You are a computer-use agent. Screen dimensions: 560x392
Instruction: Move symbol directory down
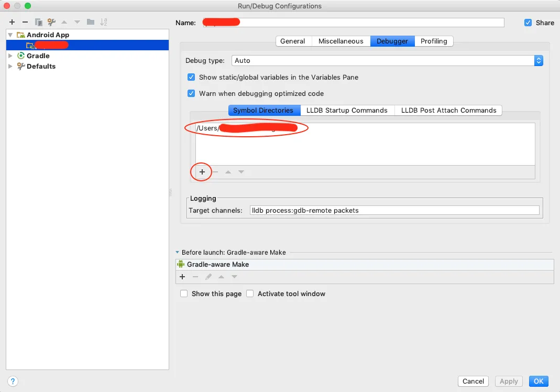point(241,172)
